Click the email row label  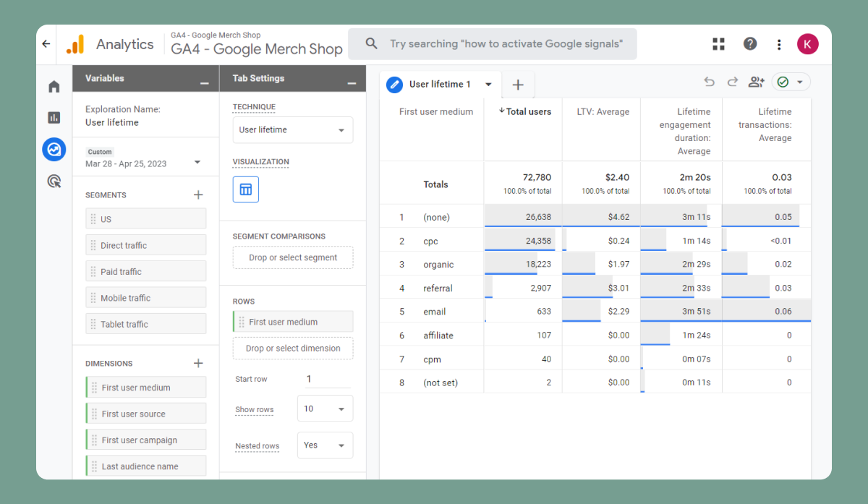[x=434, y=312]
